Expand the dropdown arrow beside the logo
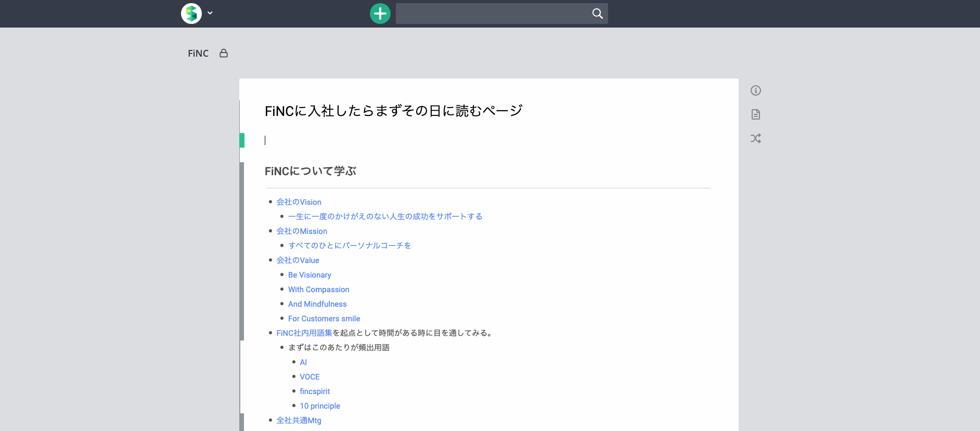980x431 pixels. pyautogui.click(x=210, y=13)
